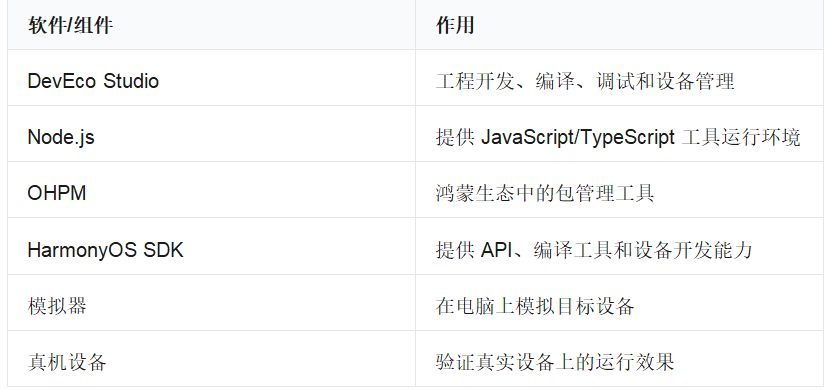Screen dimensions: 828x390
Task: Click the text 验证真实设备上的运行效果
Action: [555, 362]
